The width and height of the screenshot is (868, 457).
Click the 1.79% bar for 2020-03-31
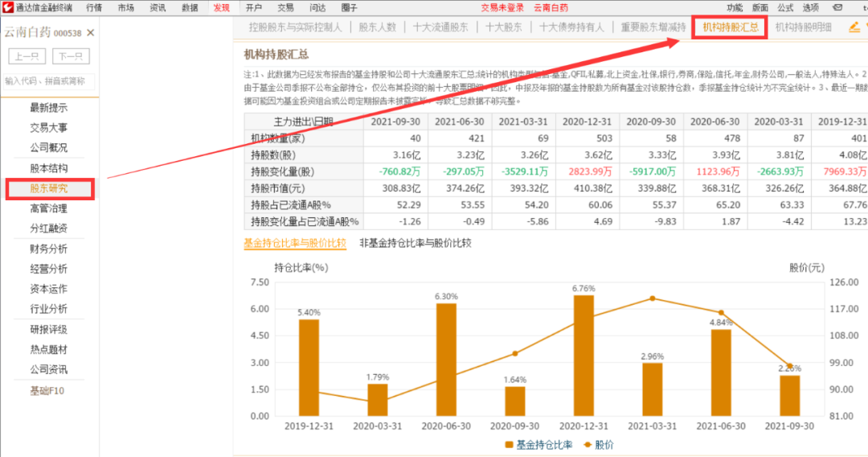point(378,400)
